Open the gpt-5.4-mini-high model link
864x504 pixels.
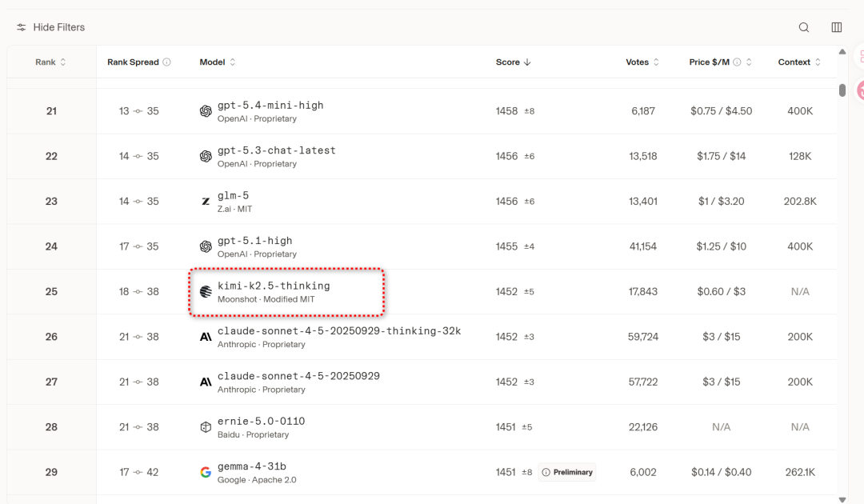click(x=270, y=106)
